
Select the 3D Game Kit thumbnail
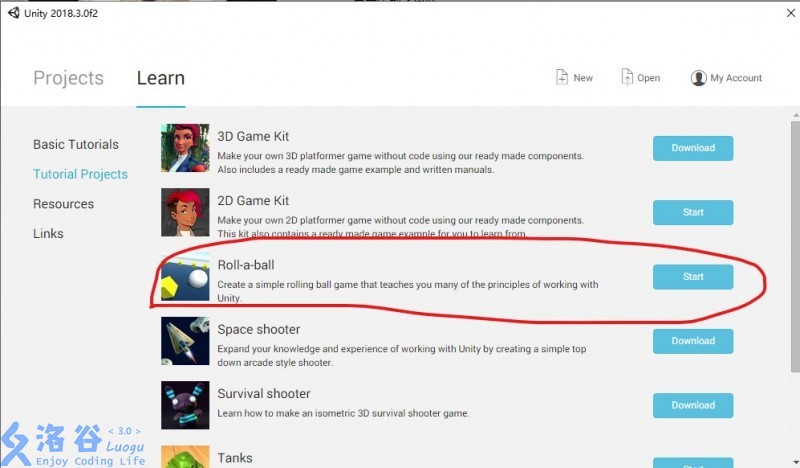(185, 148)
